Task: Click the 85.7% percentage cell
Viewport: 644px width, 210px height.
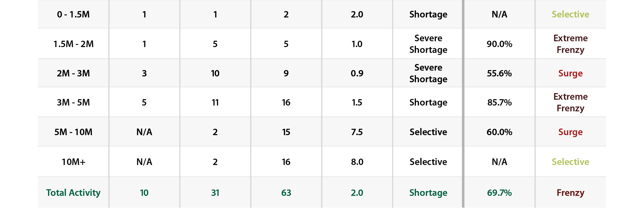Action: [x=499, y=102]
